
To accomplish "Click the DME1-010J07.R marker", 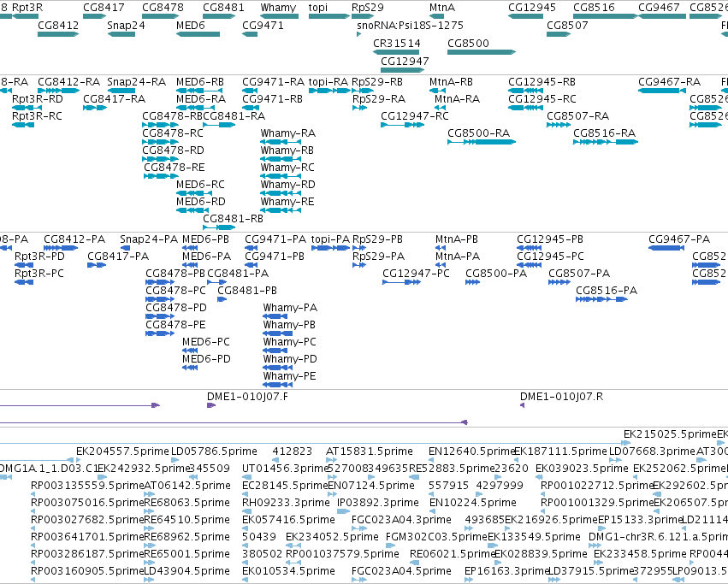I will tap(522, 405).
